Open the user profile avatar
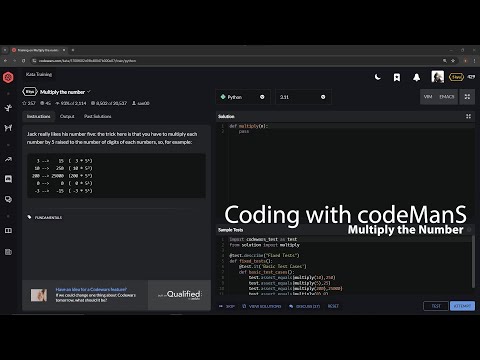The width and height of the screenshot is (480, 360). click(437, 77)
